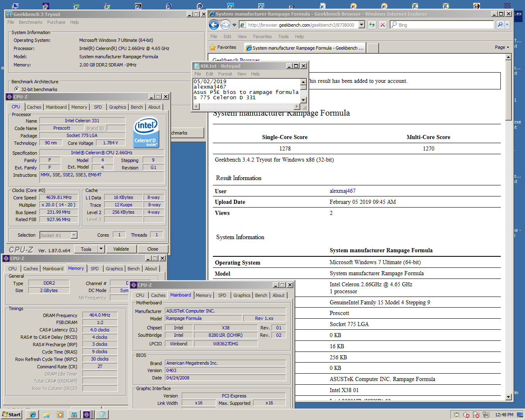This screenshot has height=420, width=525.
Task: Switch to Bench tab in top CPU-Z window
Action: (137, 107)
